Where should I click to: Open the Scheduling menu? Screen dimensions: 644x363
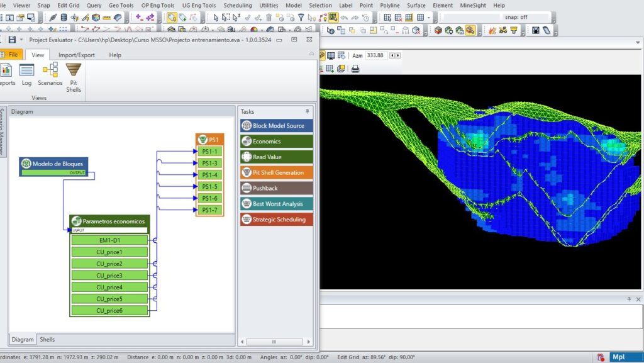[x=238, y=5]
